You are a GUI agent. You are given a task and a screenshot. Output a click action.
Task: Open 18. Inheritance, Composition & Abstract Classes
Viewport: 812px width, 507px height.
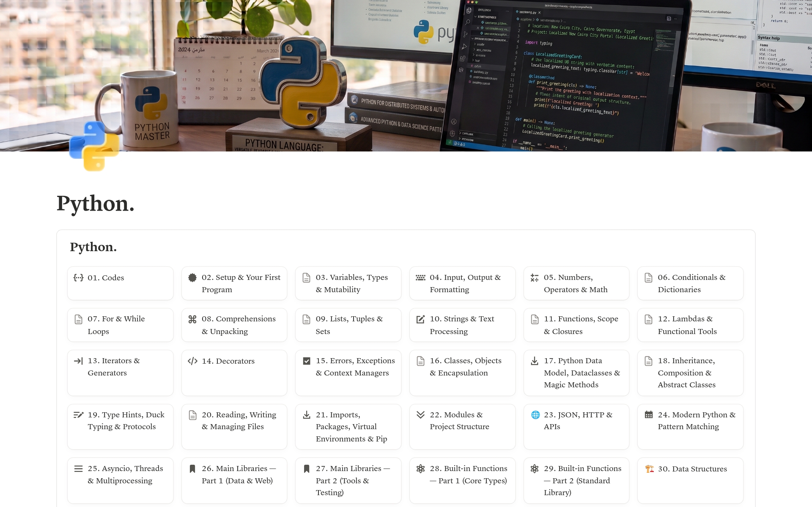tap(690, 373)
